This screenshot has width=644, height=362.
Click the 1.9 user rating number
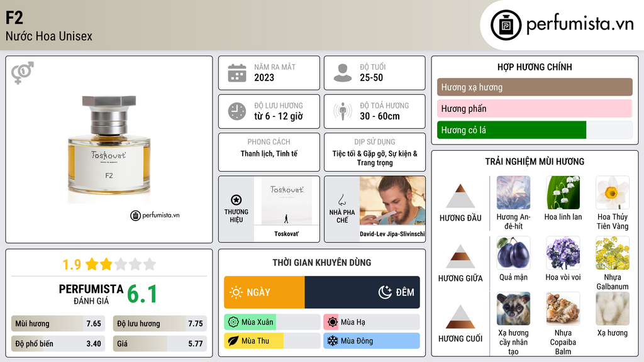[72, 265]
